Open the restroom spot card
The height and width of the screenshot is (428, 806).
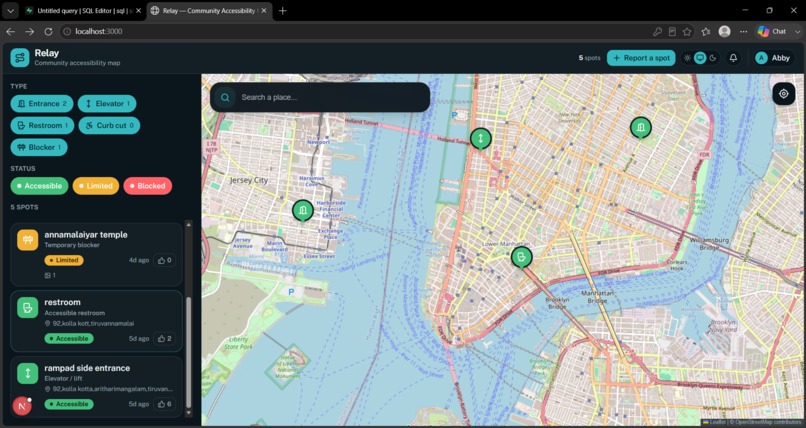click(97, 321)
